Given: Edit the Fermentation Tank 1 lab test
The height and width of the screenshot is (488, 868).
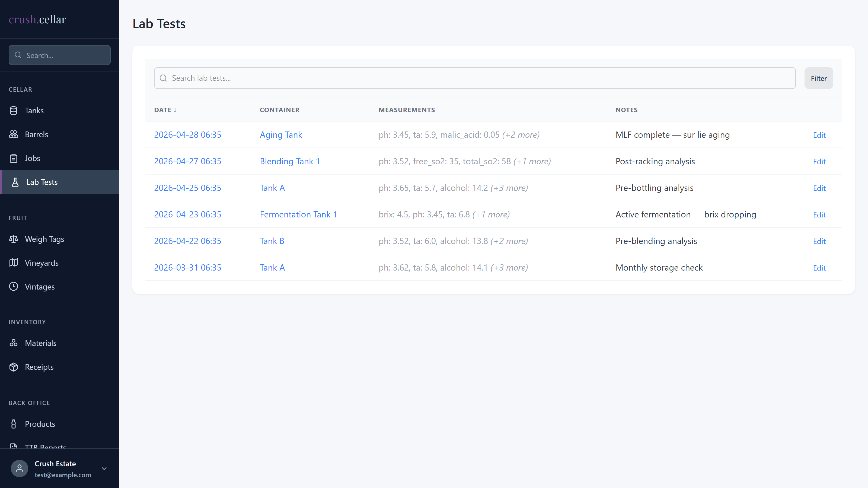Looking at the screenshot, I should (x=819, y=215).
